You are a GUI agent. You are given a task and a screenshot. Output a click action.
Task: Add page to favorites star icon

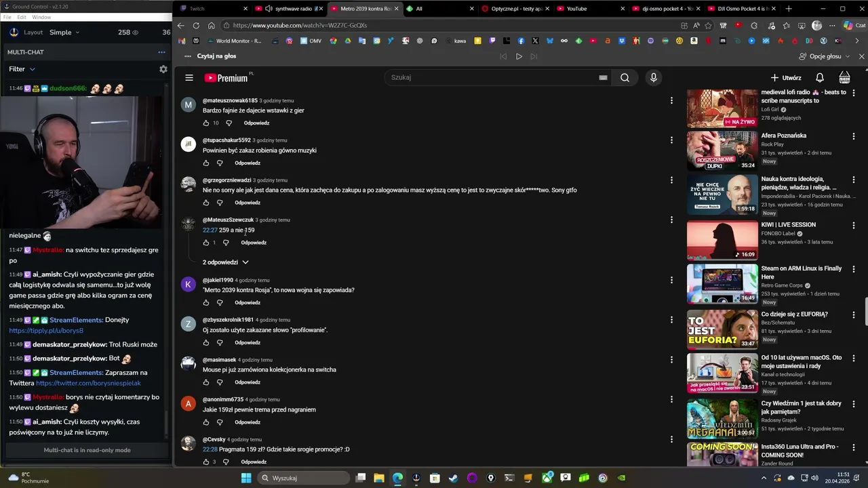click(708, 25)
